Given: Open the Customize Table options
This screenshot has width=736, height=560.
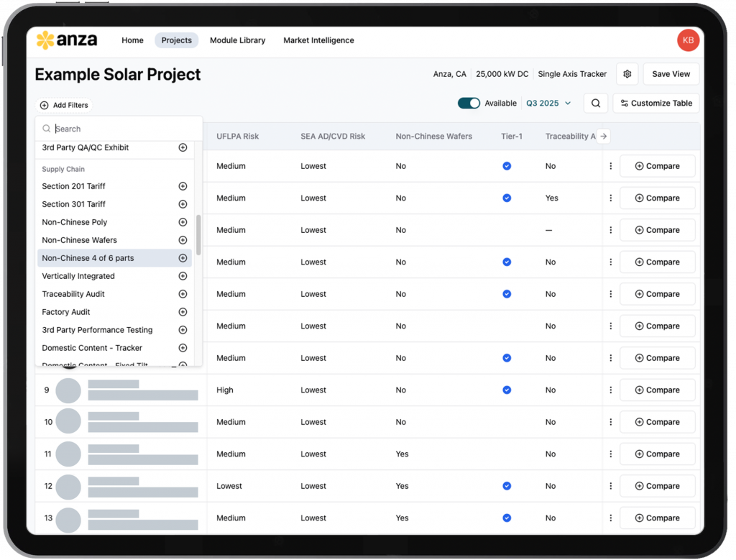Looking at the screenshot, I should (x=656, y=104).
